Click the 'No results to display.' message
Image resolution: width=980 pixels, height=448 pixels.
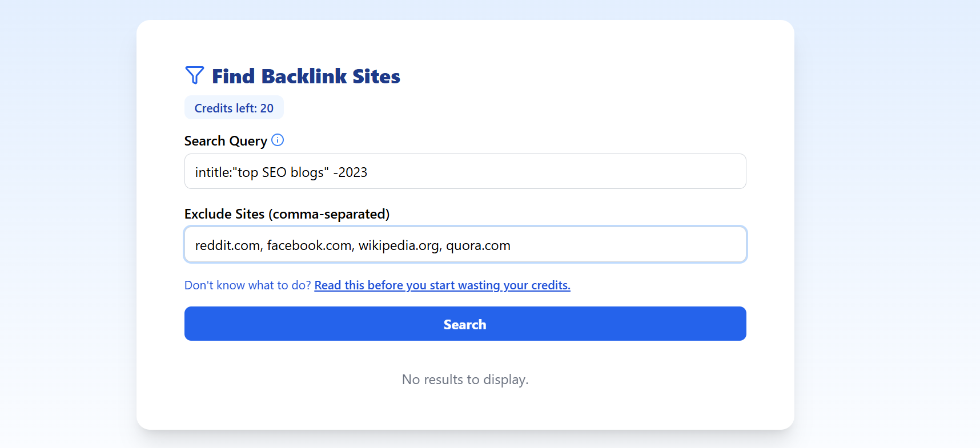tap(465, 380)
